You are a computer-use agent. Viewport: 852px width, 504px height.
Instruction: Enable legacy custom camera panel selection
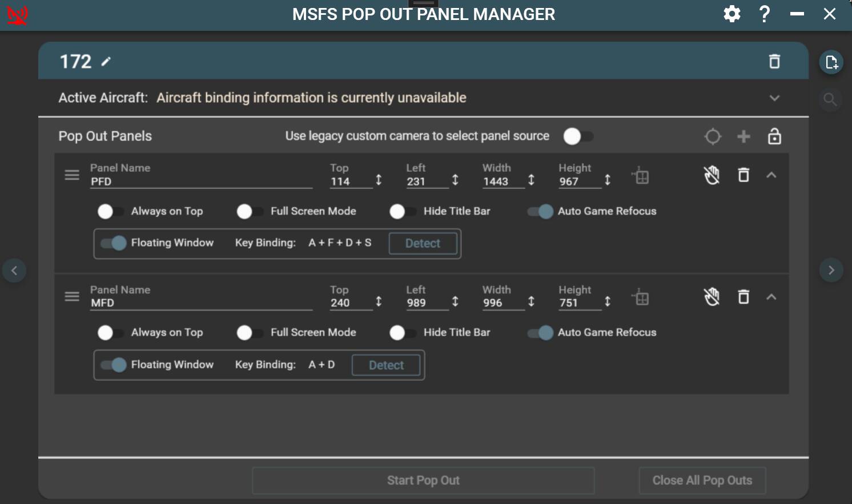(578, 136)
